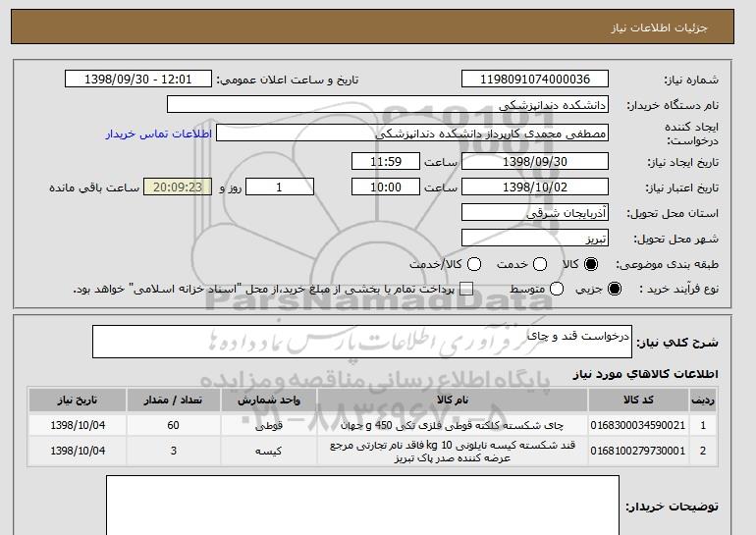Click item code 0168300034590021
Screen dimensions: 756x535
point(638,425)
